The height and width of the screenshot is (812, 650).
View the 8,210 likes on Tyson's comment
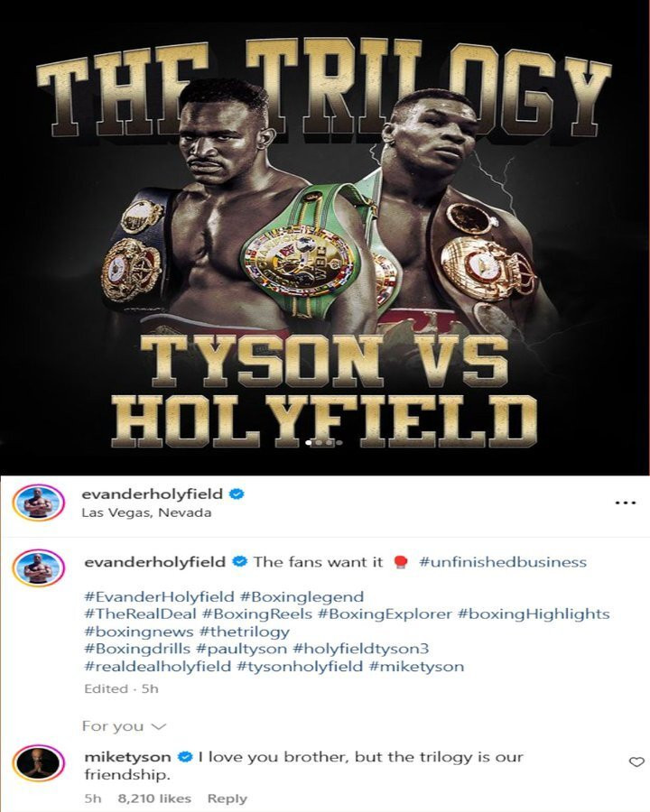tap(154, 798)
